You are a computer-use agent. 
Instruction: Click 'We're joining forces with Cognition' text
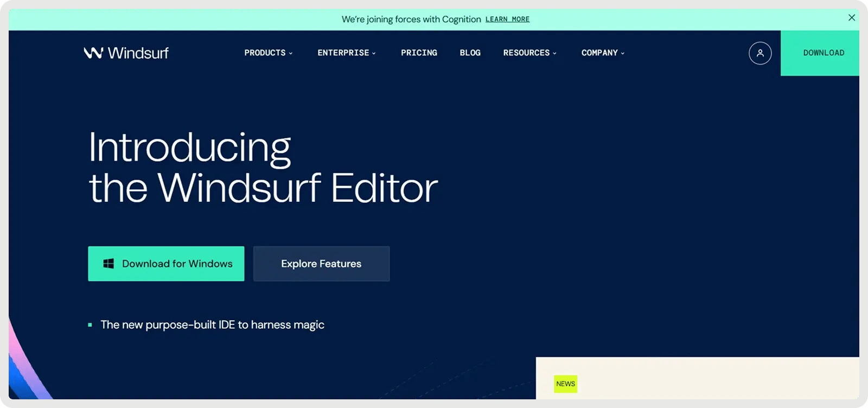411,20
